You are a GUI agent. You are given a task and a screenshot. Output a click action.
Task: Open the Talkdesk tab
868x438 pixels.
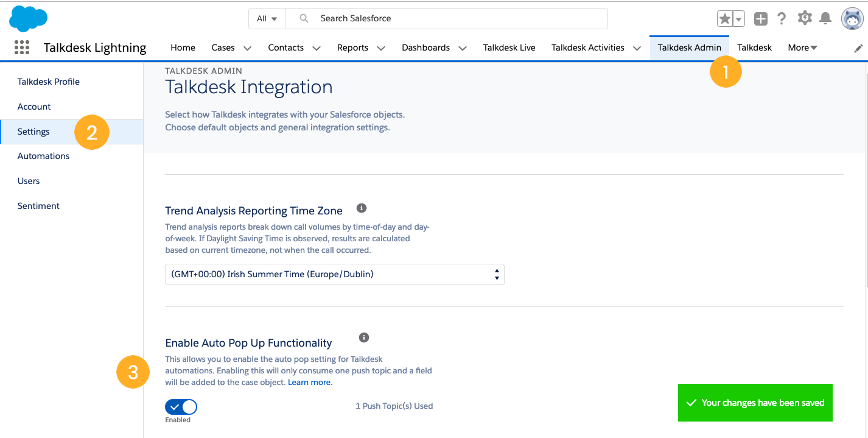coord(754,48)
